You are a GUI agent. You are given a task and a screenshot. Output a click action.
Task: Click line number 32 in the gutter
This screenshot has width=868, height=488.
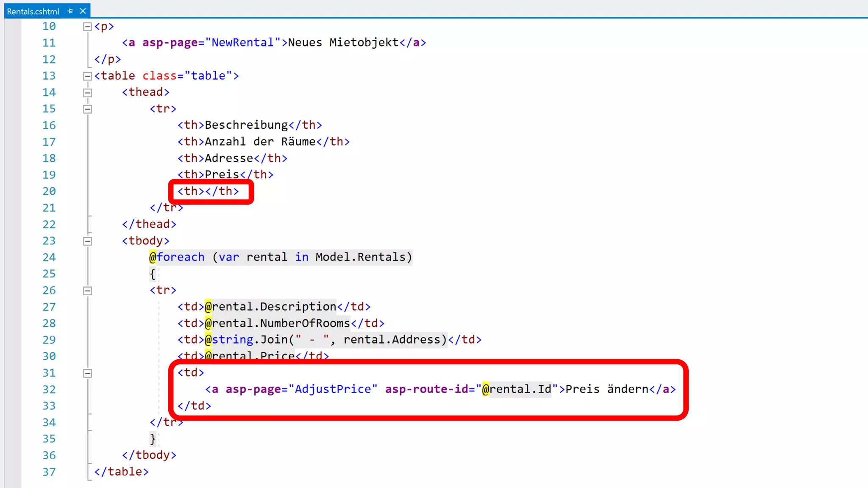[x=49, y=390]
